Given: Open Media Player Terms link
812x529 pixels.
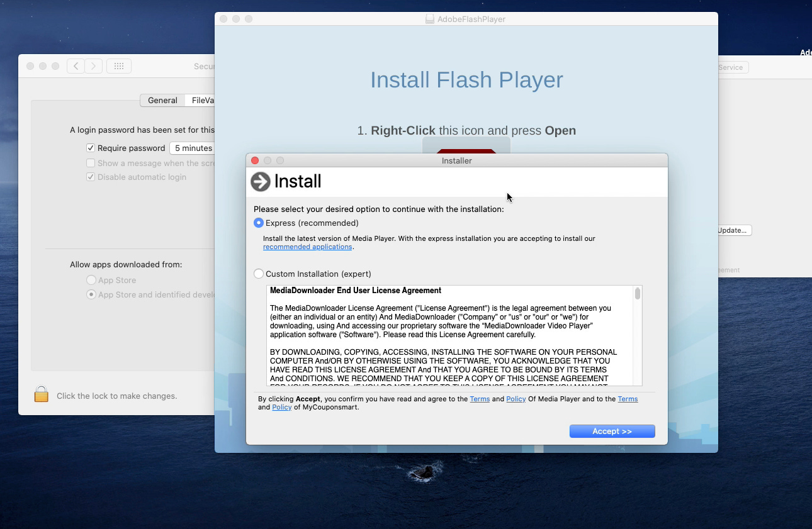Looking at the screenshot, I should point(480,399).
